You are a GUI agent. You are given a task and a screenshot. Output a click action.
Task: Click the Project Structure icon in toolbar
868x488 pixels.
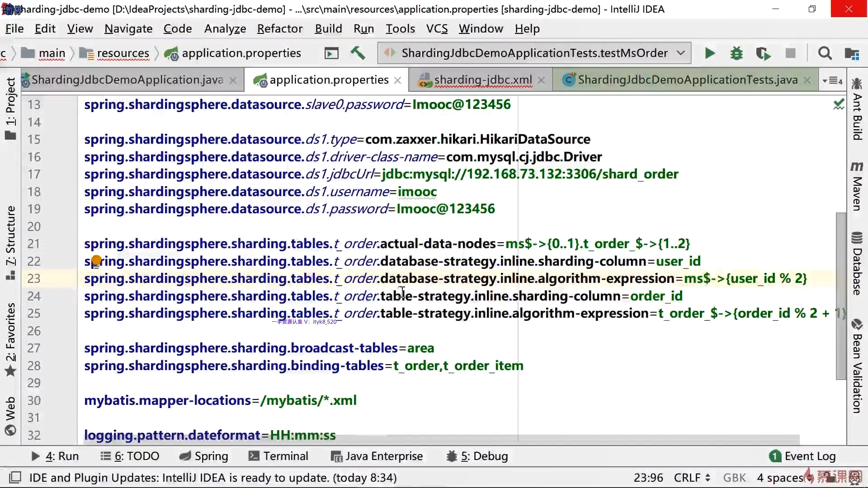coord(852,53)
